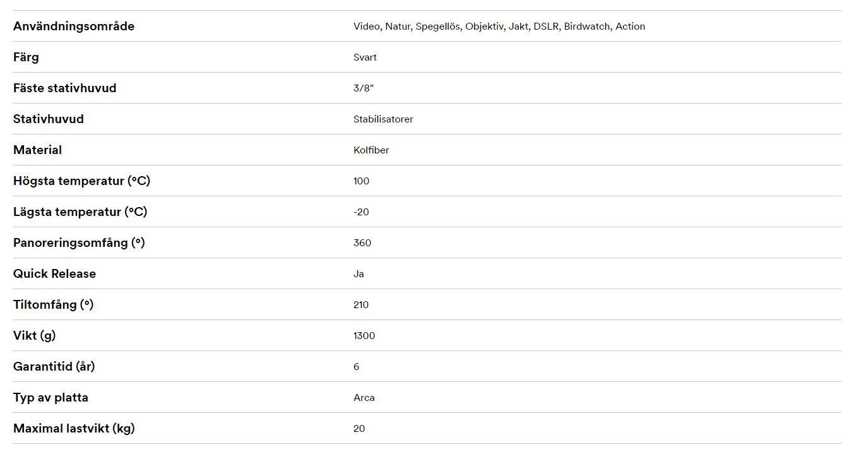The image size is (868, 454).
Task: Click the Kolfiber material value
Action: coord(371,150)
